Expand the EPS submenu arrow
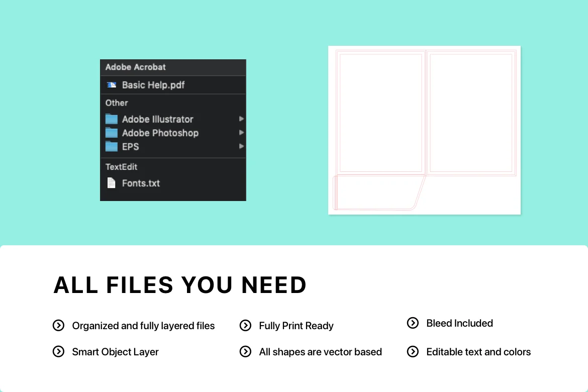Screen dimensions: 588x392 pos(241,146)
